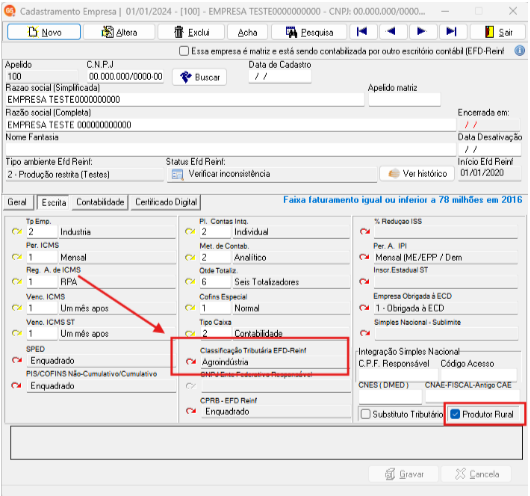
Task: Click the red lookup arrow beside Agroindústria
Action: 191,361
